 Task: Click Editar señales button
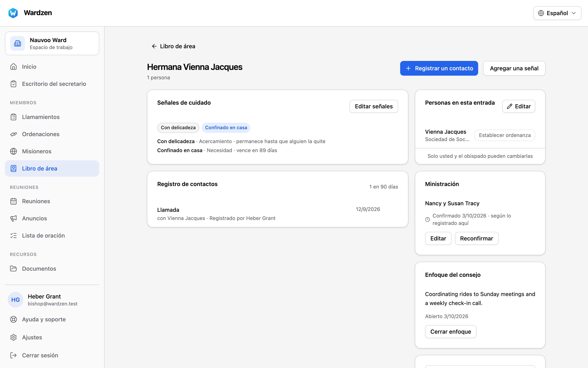coord(374,106)
